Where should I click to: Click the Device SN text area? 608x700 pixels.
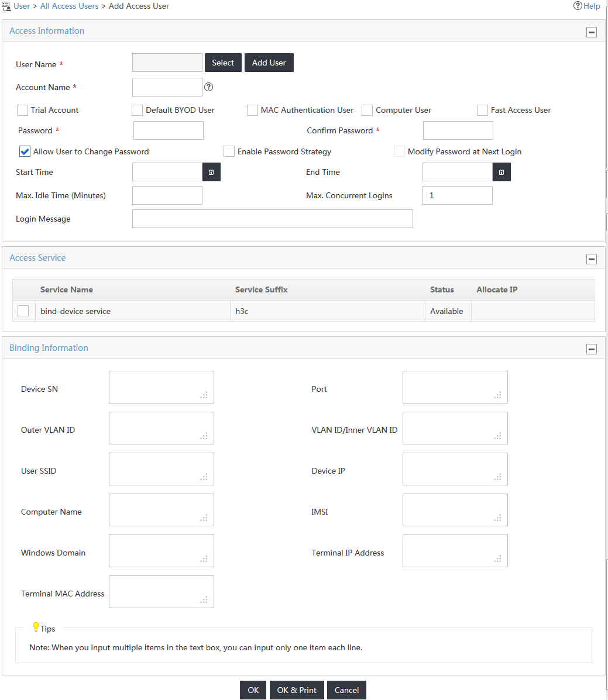tap(162, 387)
